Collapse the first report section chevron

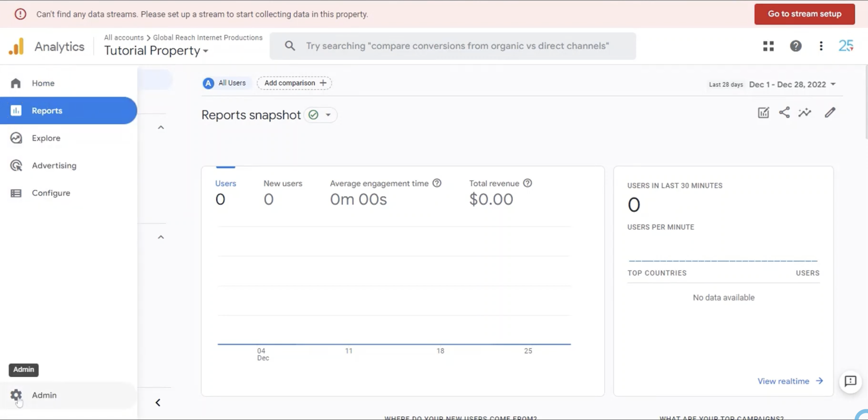(x=161, y=127)
